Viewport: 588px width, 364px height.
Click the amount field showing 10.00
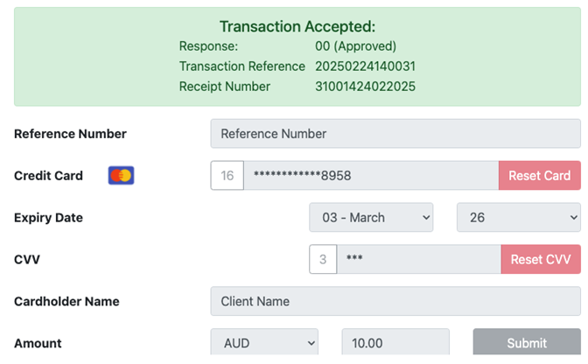(x=395, y=343)
